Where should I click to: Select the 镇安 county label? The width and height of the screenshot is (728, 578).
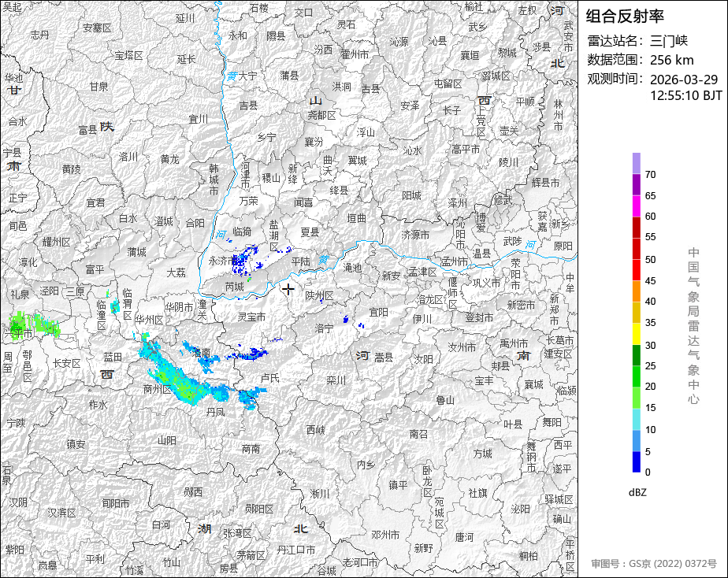point(76,444)
